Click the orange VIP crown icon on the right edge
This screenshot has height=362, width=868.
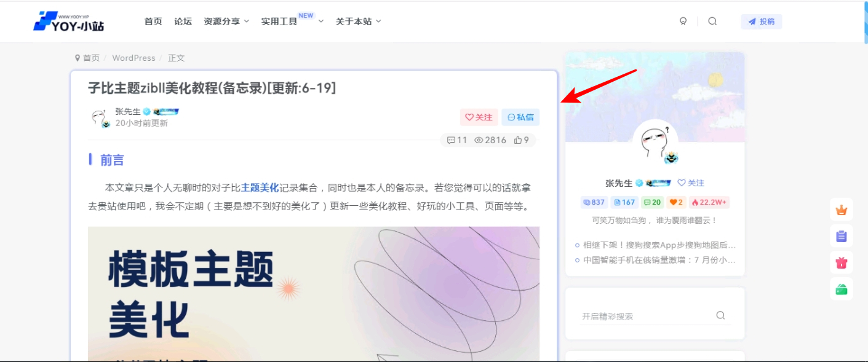841,210
